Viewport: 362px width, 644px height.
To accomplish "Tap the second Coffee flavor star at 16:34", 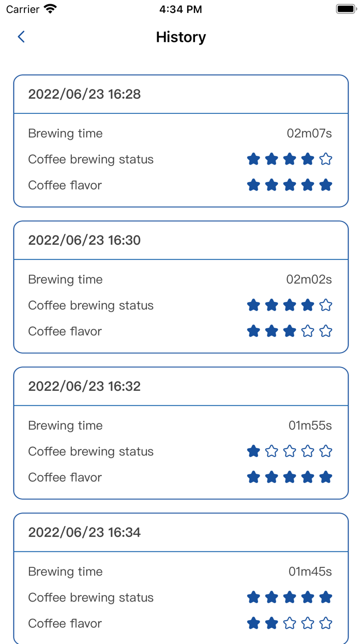I will pyautogui.click(x=271, y=623).
